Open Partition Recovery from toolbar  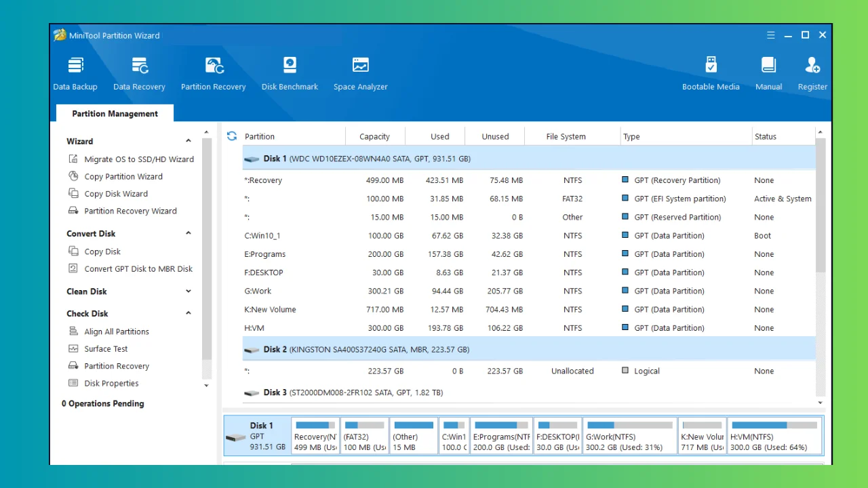213,74
